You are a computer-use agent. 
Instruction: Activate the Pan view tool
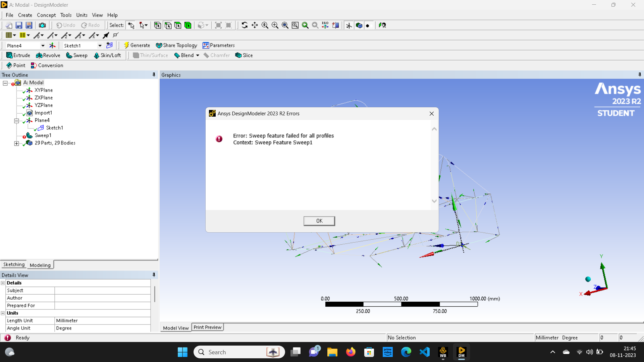point(255,25)
